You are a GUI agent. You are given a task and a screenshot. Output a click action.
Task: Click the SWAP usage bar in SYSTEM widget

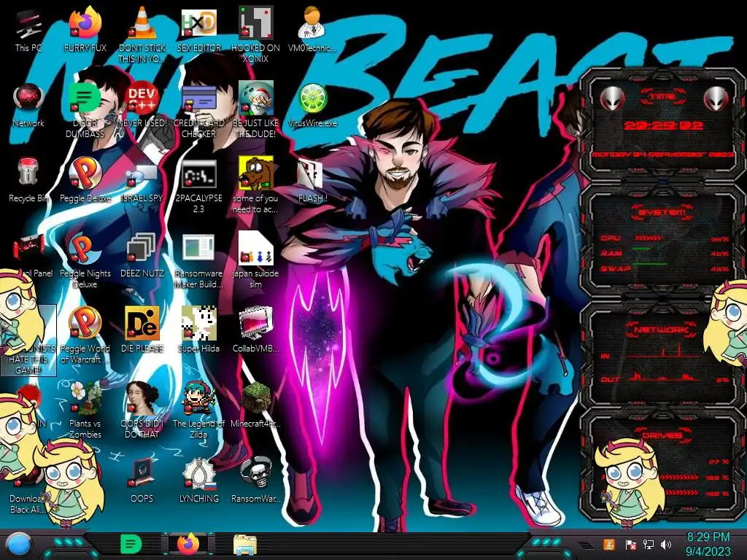[650, 263]
